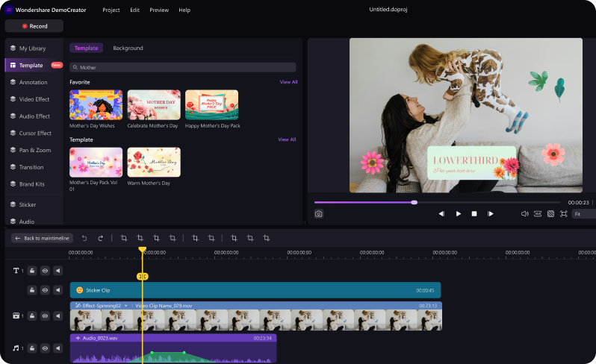596x364 pixels.
Task: Select Happy Mother's Day Pack thumbnail
Action: point(211,104)
